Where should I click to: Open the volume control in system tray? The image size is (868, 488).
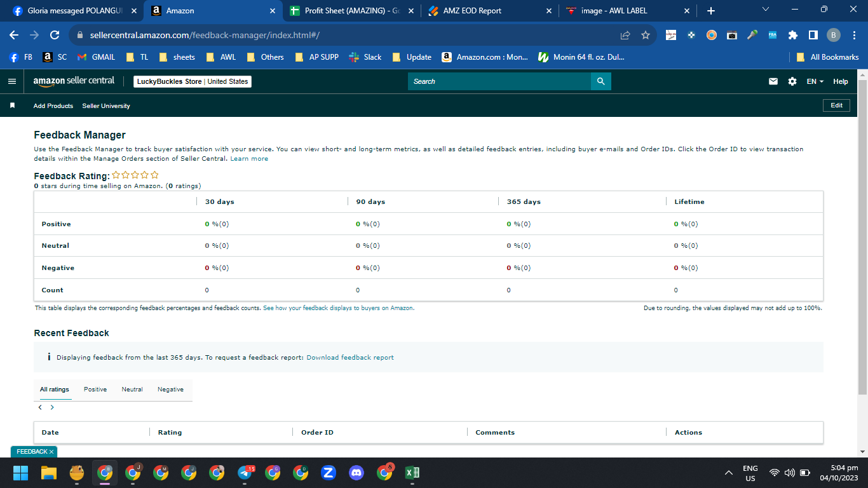click(790, 473)
